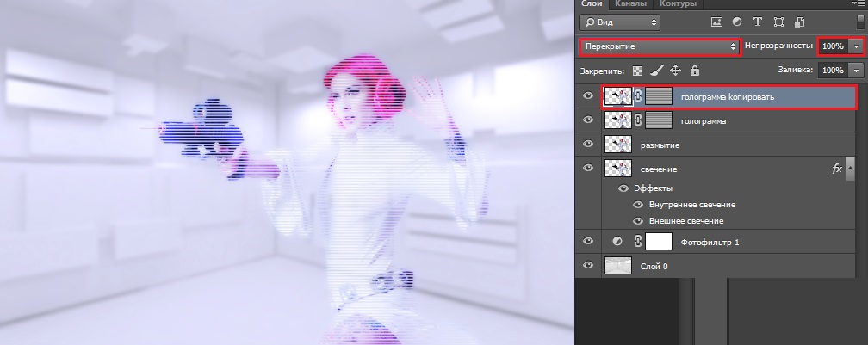The image size is (868, 345).
Task: Switch to the Контуры tab
Action: pos(678,3)
